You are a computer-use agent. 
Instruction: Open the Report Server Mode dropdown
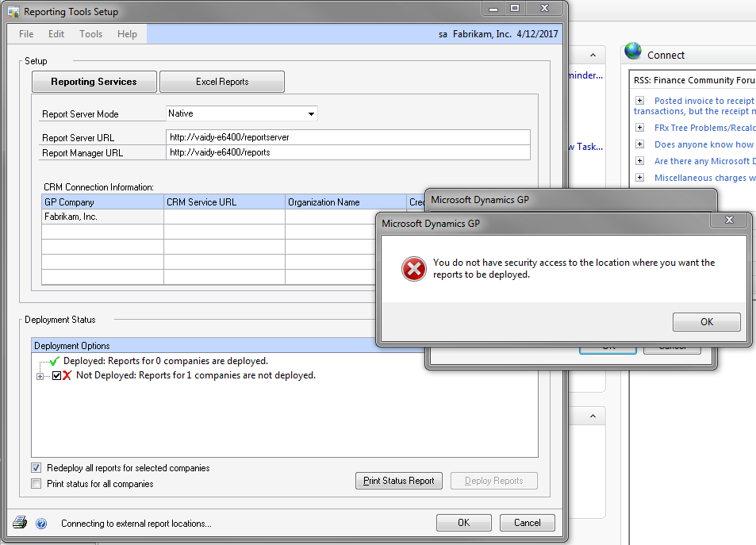point(312,114)
